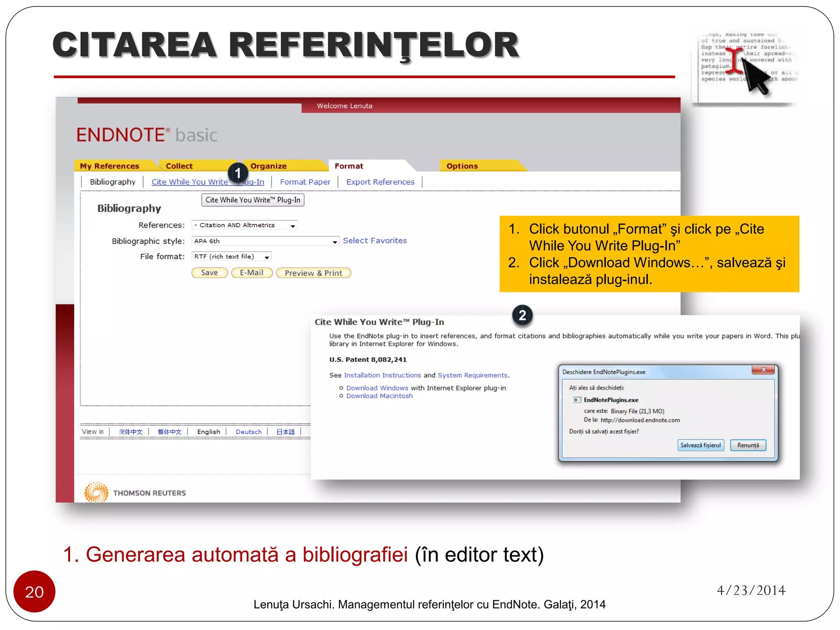Switch to the My References tab
Viewport: 840px width, 630px height.
pos(110,166)
